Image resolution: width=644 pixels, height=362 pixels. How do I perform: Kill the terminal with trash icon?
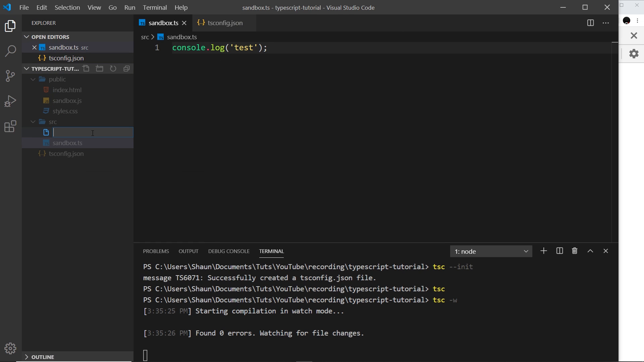pyautogui.click(x=575, y=251)
